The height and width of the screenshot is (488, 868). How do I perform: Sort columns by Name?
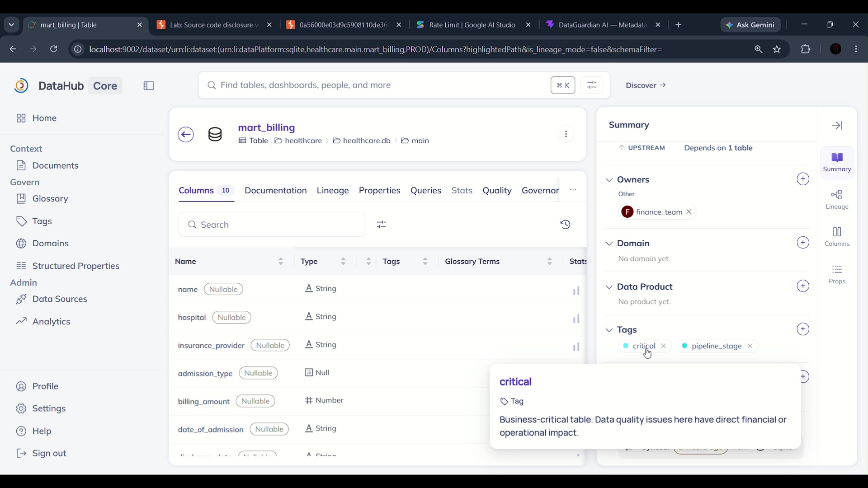coord(281,262)
